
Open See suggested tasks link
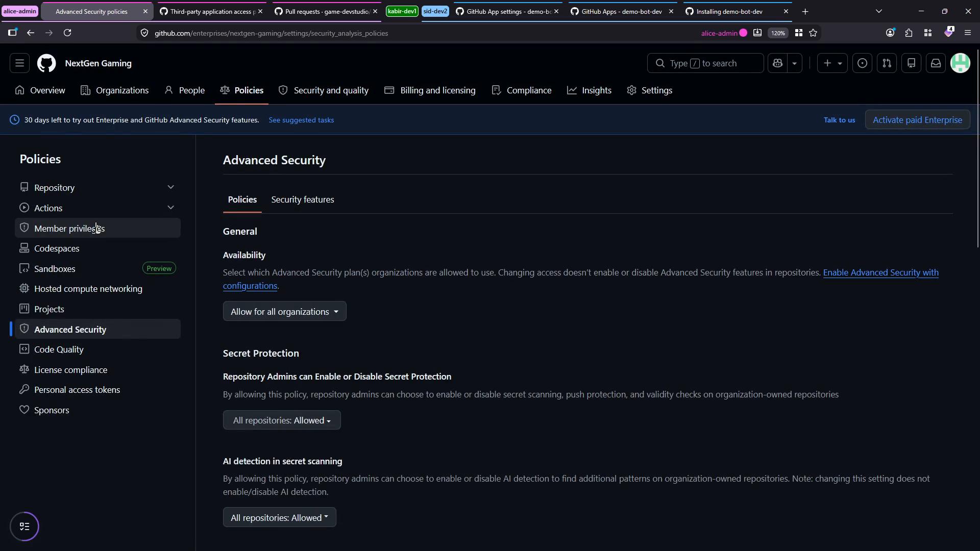(x=301, y=120)
